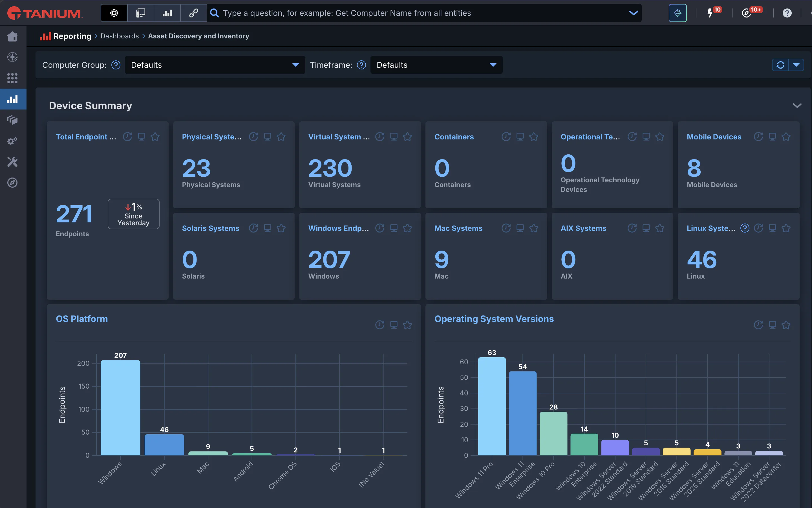Open Virtual System card monitor icon

[394, 137]
